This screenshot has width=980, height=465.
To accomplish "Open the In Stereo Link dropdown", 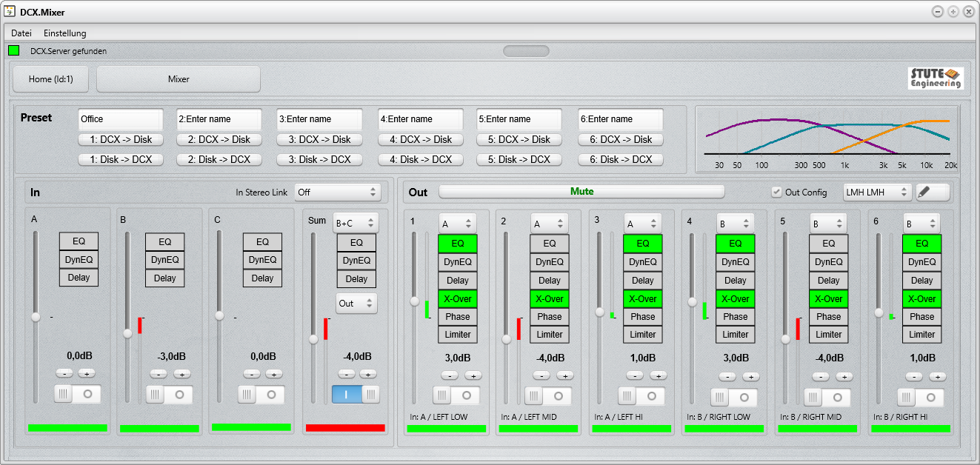I will click(x=338, y=192).
